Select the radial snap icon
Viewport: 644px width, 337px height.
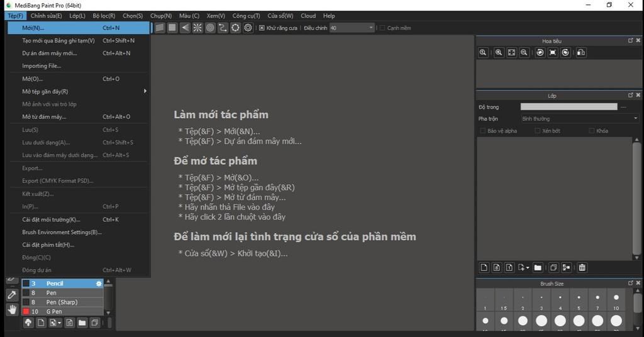click(197, 28)
